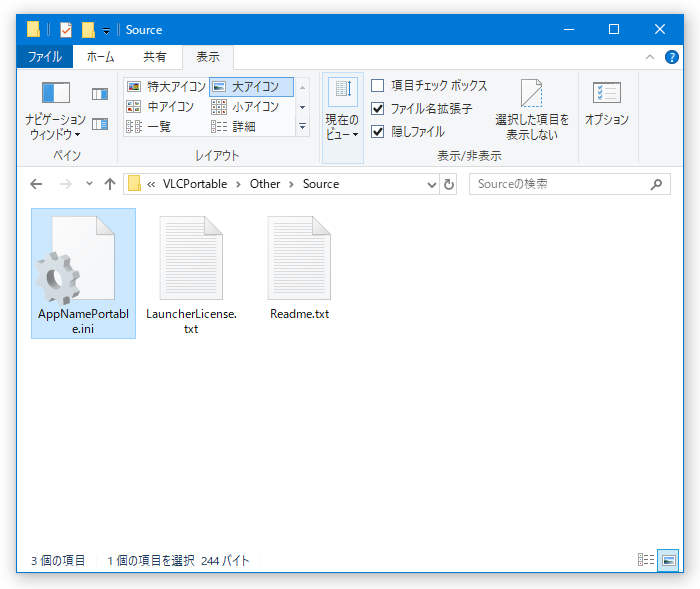Screen dimensions: 700x589
Task: Collapse the ribbon with chevron
Action: (x=650, y=57)
